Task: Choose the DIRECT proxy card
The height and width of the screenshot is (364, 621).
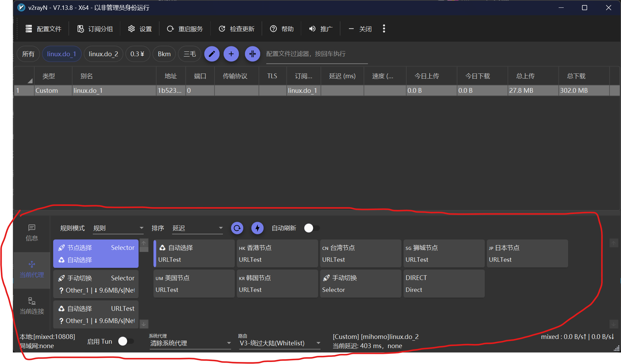Action: coord(444,284)
